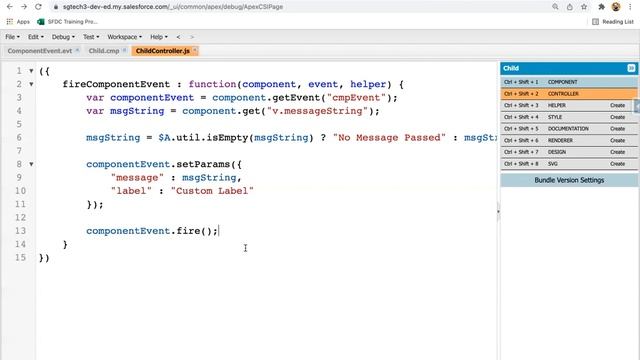Image resolution: width=640 pixels, height=360 pixels.
Task: Collapse the Child bundle panel
Action: [631, 68]
